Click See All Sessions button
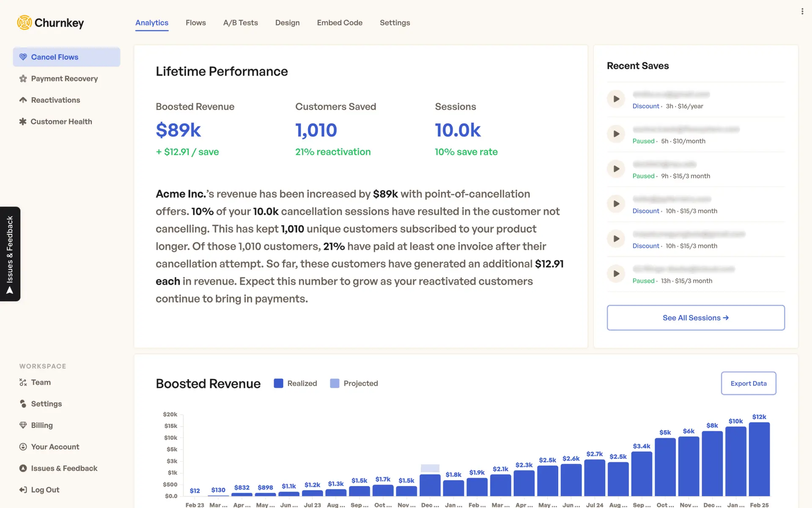812x508 pixels. (695, 318)
